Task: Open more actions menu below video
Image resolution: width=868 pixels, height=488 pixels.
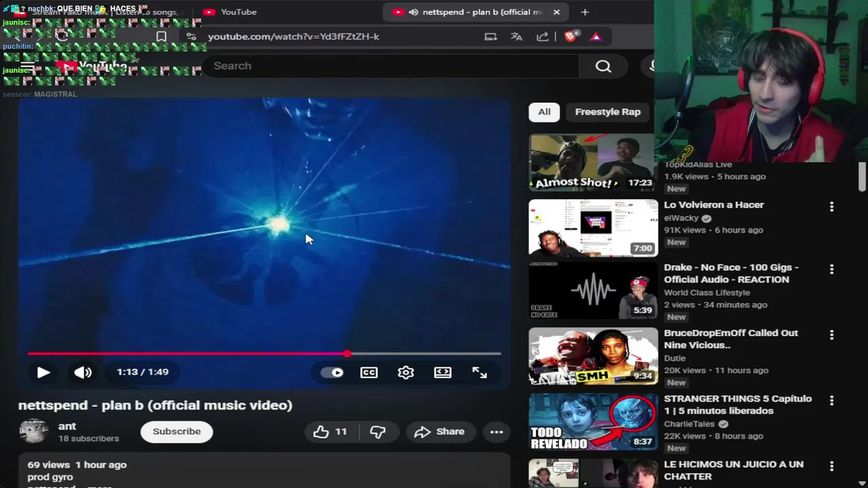Action: (496, 432)
